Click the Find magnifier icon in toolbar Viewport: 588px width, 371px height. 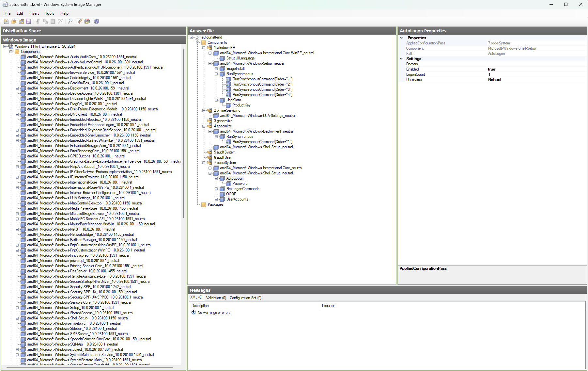tap(70, 21)
